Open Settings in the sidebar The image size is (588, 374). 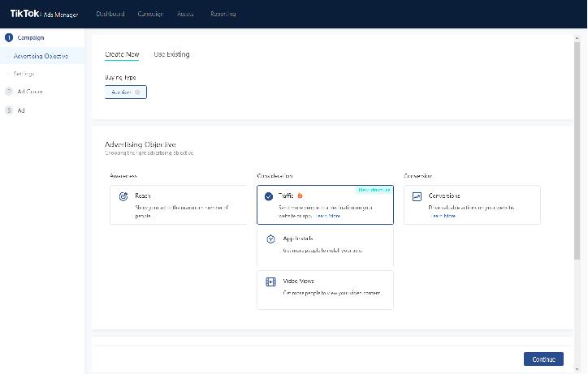coord(24,74)
